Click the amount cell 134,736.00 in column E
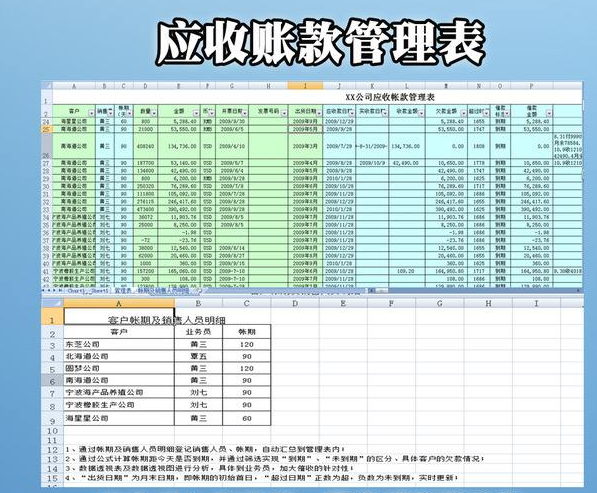 (179, 146)
